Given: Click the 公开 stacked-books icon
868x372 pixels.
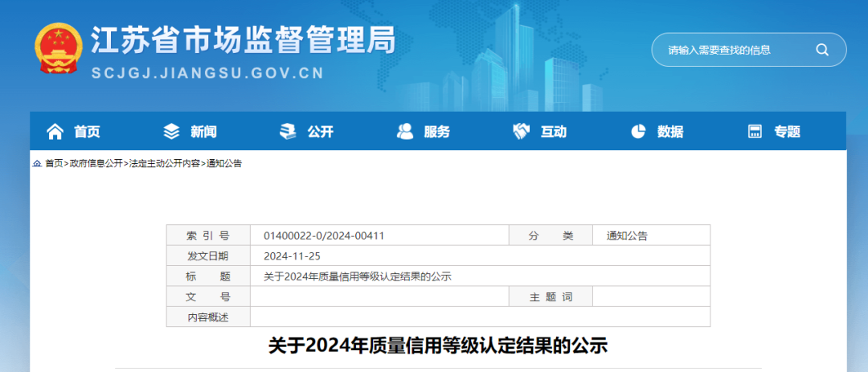Looking at the screenshot, I should (x=287, y=131).
